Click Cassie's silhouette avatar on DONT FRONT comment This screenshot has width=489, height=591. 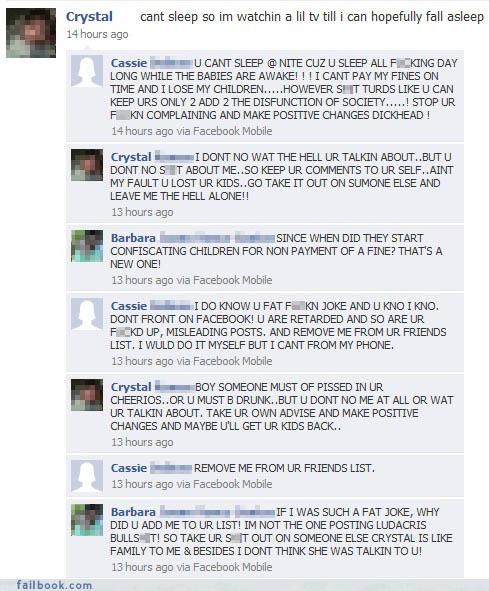[87, 314]
